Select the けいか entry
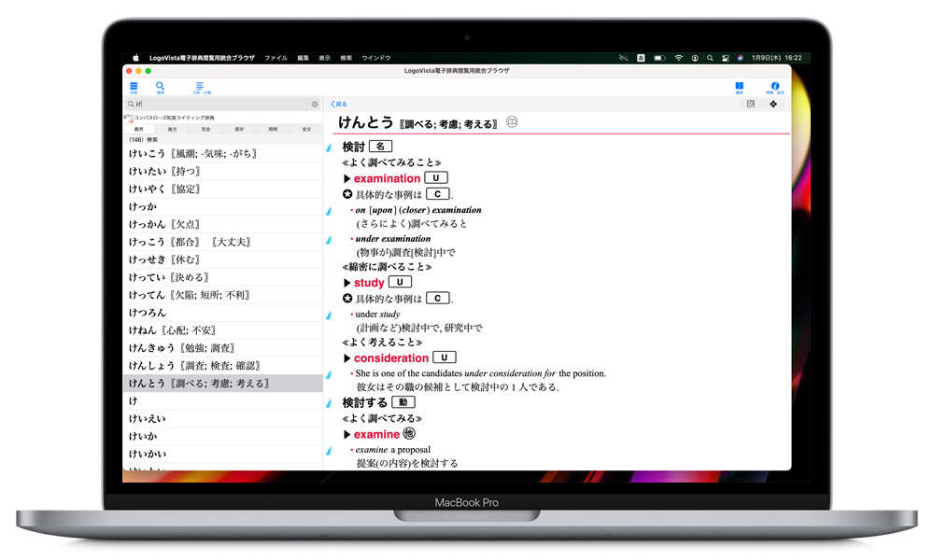 [223, 436]
